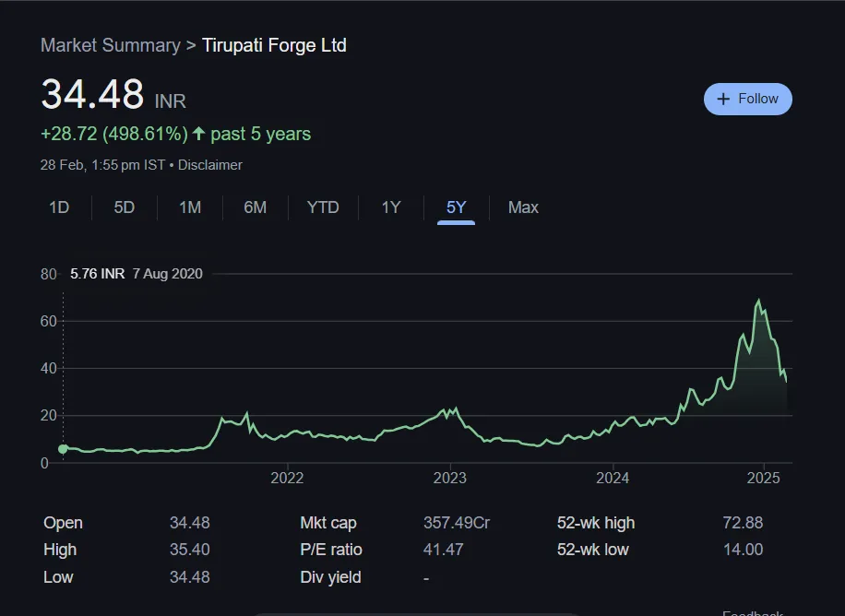Viewport: 845px width, 616px height.
Task: Click the 34.48 INR price heading
Action: (x=113, y=95)
